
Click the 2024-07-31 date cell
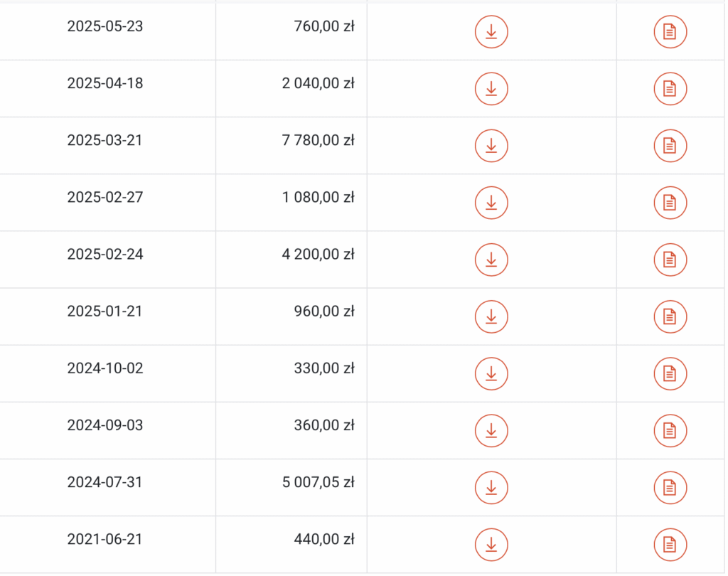[105, 482]
